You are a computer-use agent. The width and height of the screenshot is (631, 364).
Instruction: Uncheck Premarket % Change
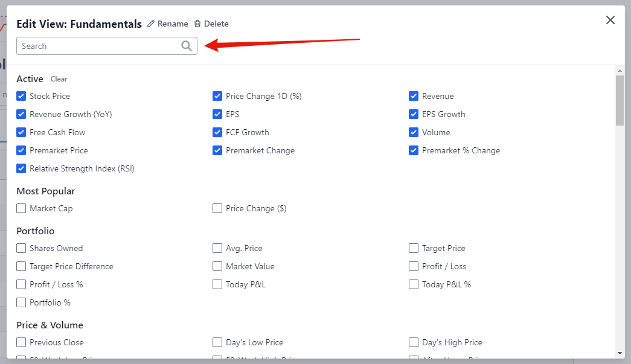click(x=414, y=150)
